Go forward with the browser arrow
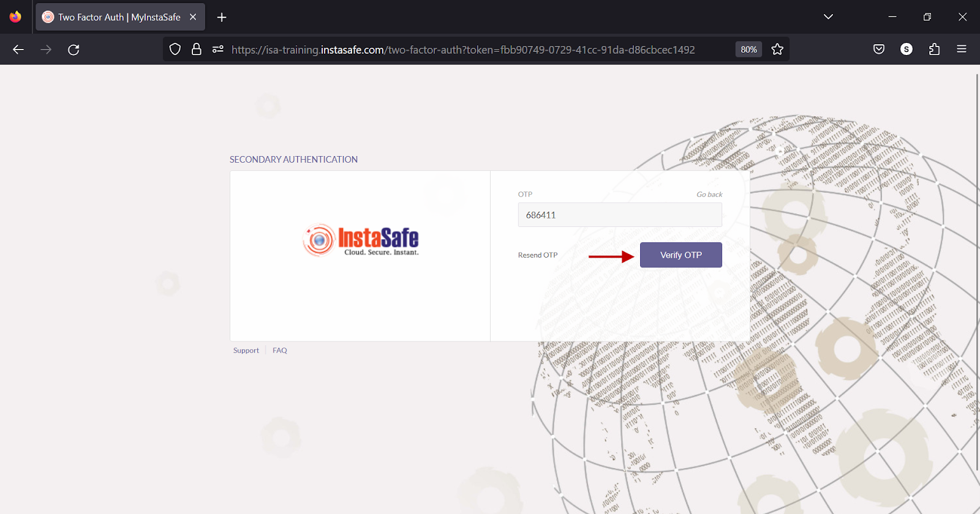The width and height of the screenshot is (980, 514). [x=46, y=50]
